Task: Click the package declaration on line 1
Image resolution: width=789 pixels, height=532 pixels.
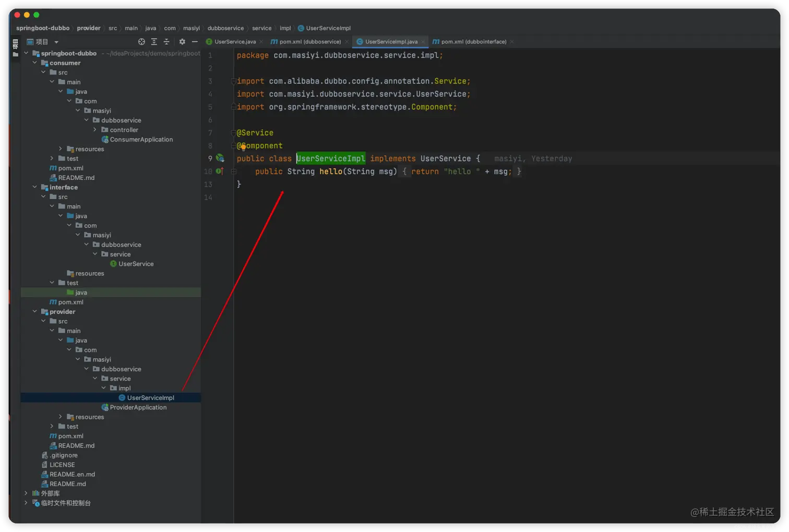Action: coord(340,55)
